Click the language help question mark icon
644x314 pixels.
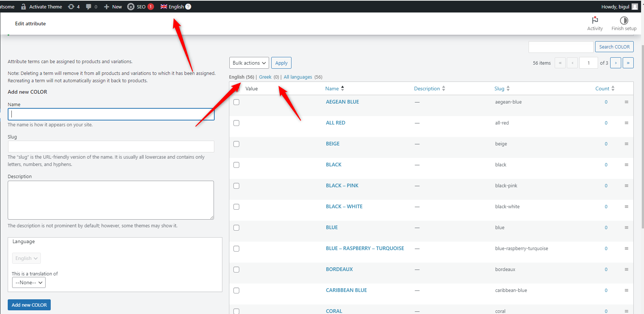(x=188, y=7)
